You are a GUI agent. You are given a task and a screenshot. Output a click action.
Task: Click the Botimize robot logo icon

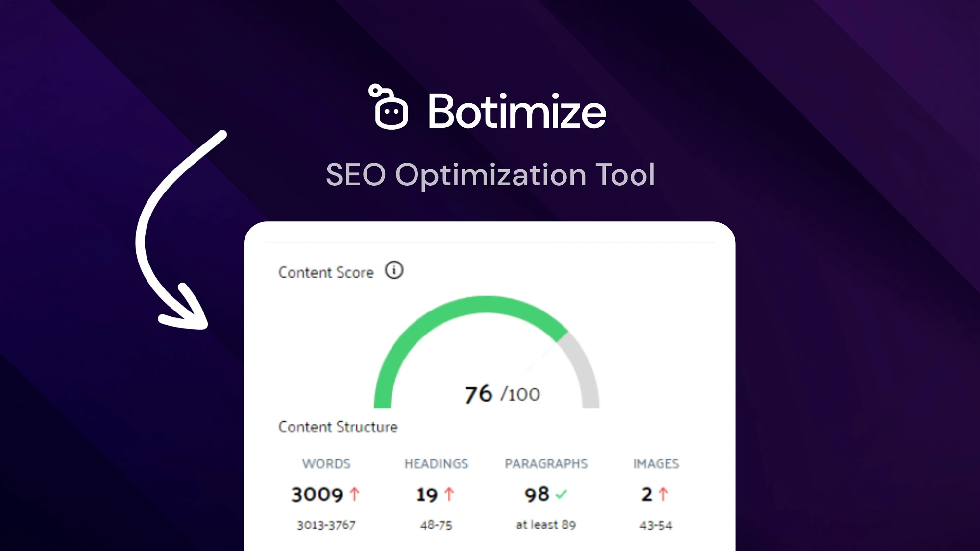(x=388, y=107)
